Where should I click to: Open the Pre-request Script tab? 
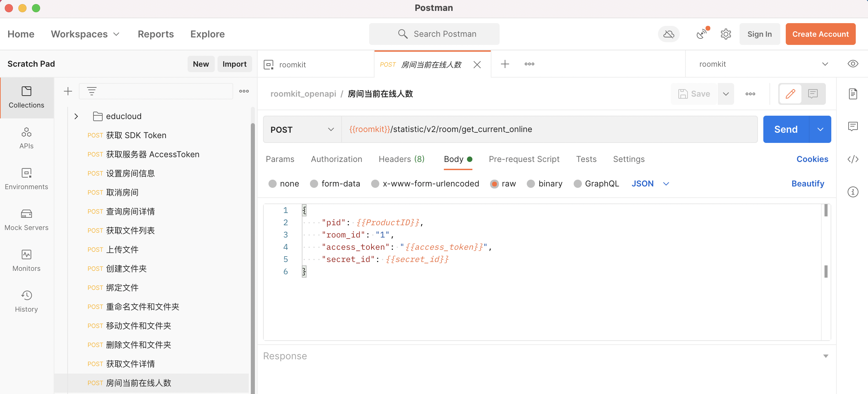(x=524, y=159)
